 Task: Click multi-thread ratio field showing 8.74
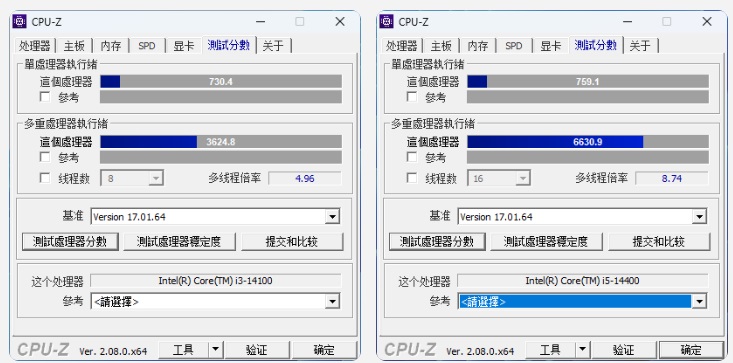tap(672, 178)
